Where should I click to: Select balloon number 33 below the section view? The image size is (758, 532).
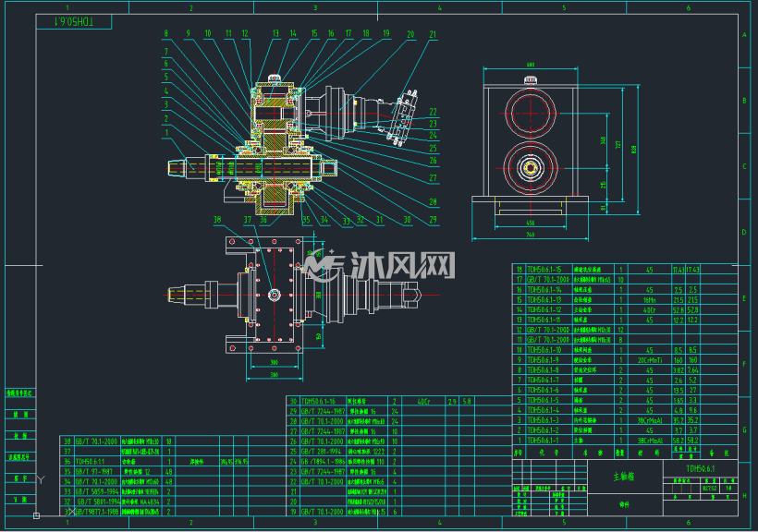point(346,222)
